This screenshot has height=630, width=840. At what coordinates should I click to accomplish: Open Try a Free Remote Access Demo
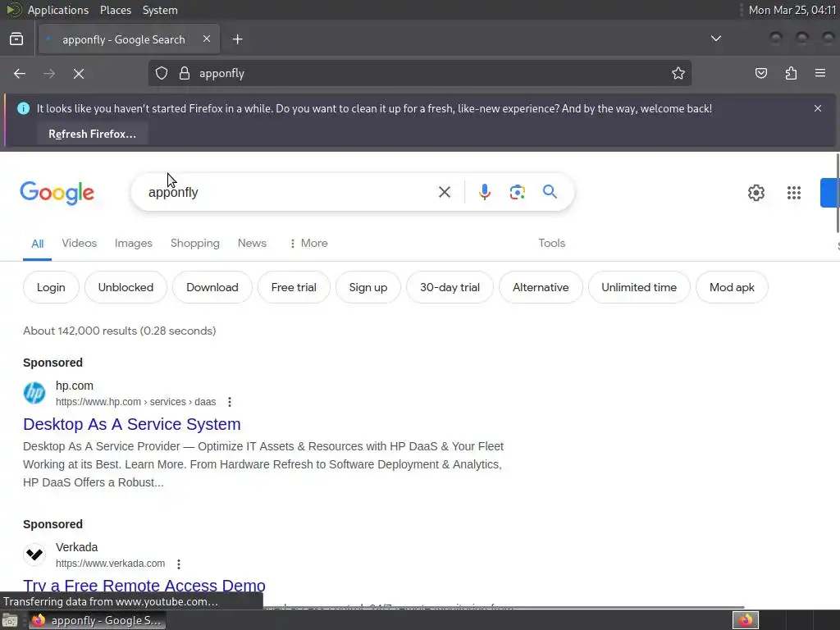[x=144, y=586]
